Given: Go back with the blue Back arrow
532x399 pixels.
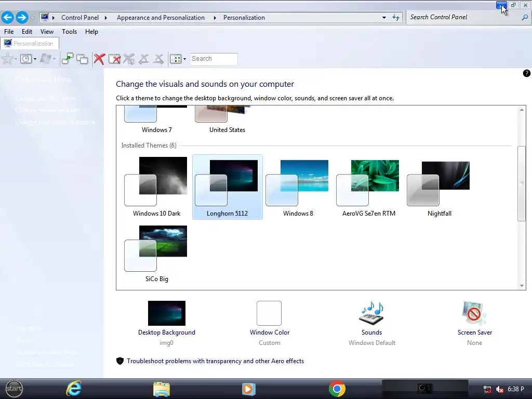Looking at the screenshot, I should coord(8,17).
